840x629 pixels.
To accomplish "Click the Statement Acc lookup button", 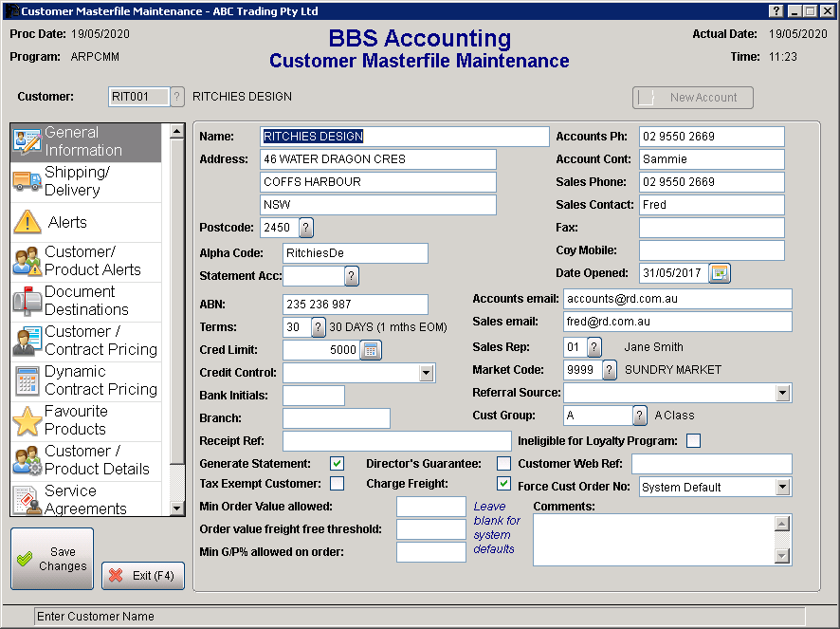I will pos(352,276).
